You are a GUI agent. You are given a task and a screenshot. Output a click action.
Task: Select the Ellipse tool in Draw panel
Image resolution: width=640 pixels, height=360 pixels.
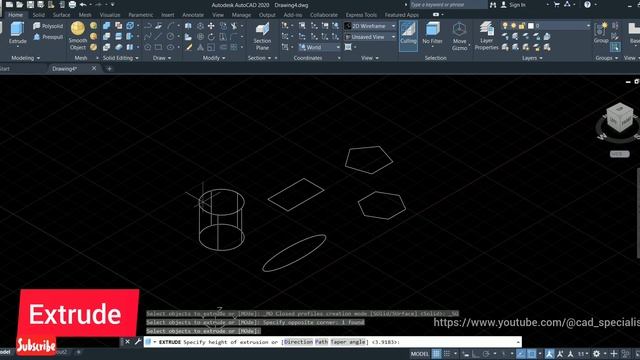click(170, 47)
